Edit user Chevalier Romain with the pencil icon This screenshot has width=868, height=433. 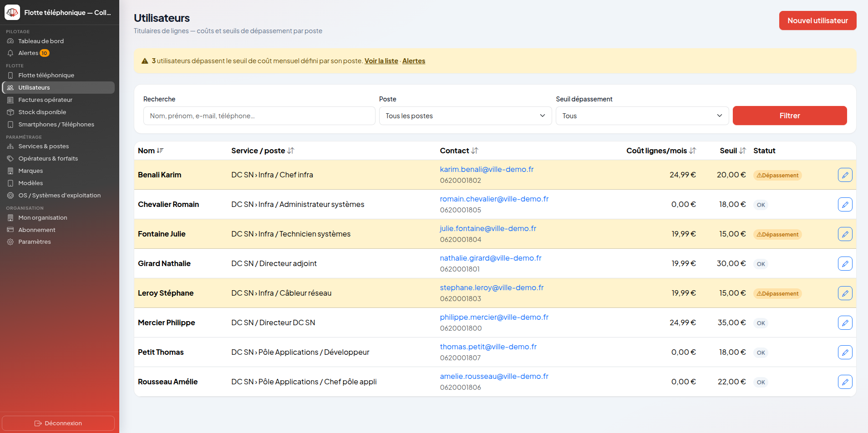pos(845,204)
